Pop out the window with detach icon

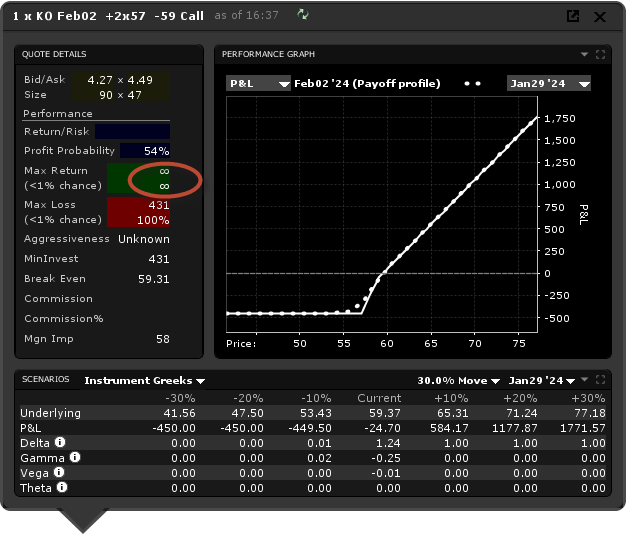[x=573, y=16]
